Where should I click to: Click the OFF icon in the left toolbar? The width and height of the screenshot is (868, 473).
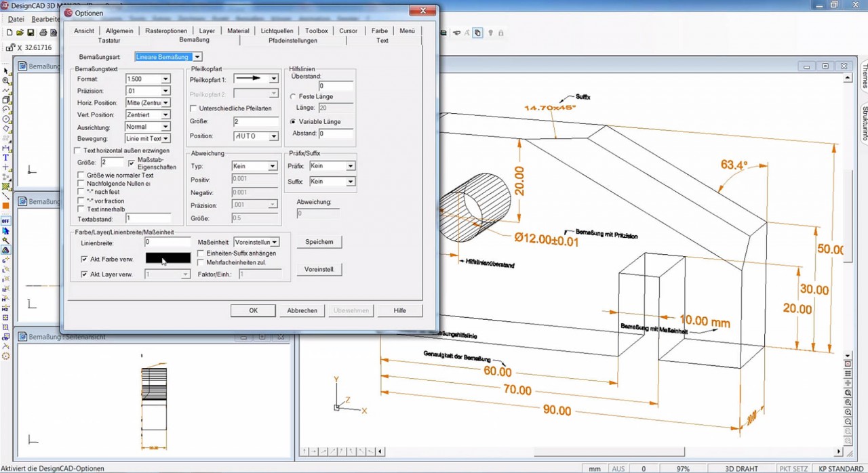pyautogui.click(x=5, y=220)
